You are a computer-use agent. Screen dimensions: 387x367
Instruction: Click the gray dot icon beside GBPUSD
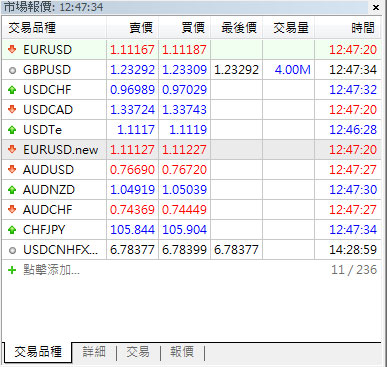click(12, 70)
